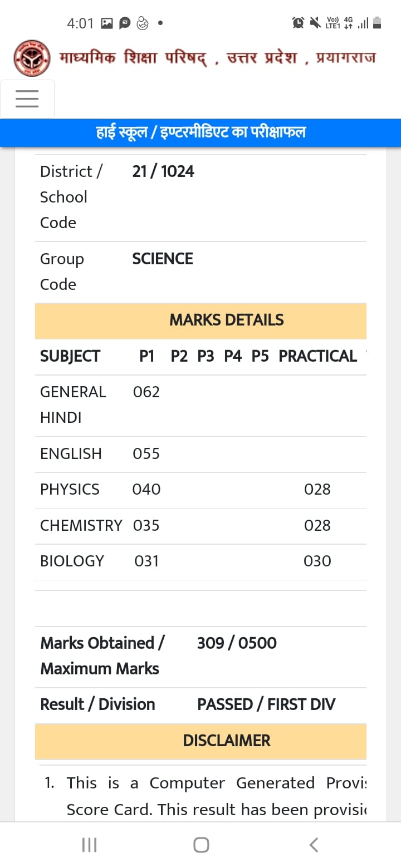Screen dimensions: 401x868
Task: Tap the message notification icon
Action: click(x=125, y=23)
